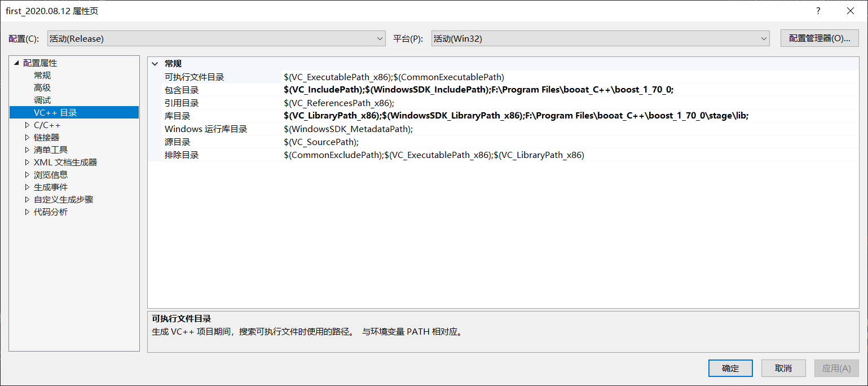Expand the 清单工具 node
The height and width of the screenshot is (386, 868).
pyautogui.click(x=26, y=150)
